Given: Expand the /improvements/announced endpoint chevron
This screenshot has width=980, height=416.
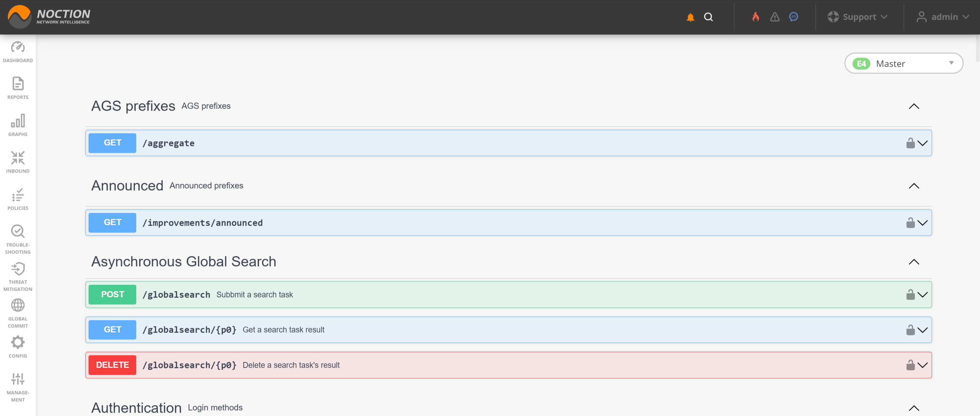Looking at the screenshot, I should point(922,223).
